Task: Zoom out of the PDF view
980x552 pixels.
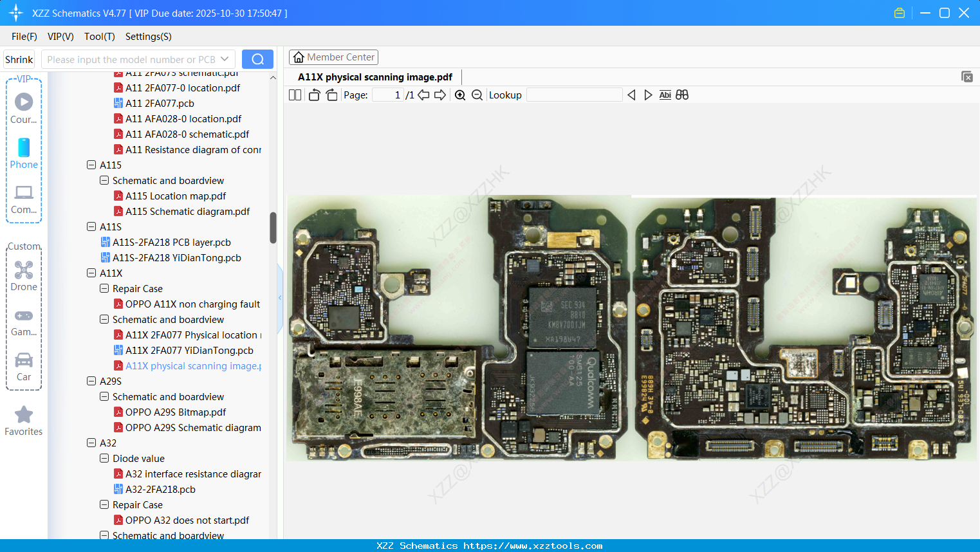Action: (477, 95)
